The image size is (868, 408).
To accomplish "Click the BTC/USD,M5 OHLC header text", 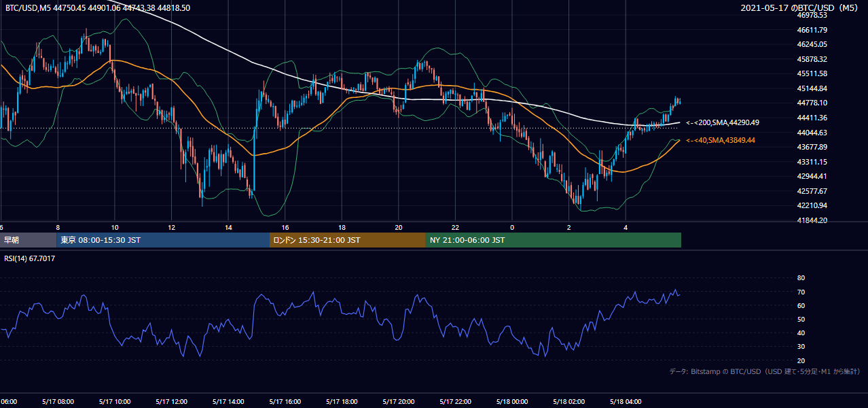I will [98, 8].
